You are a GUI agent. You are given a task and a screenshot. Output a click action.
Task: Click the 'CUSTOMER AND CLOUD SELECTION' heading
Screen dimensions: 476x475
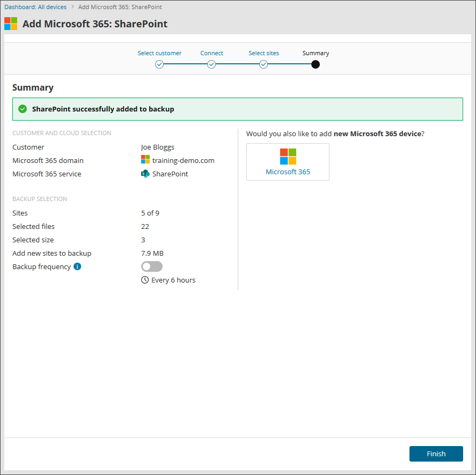(x=62, y=133)
